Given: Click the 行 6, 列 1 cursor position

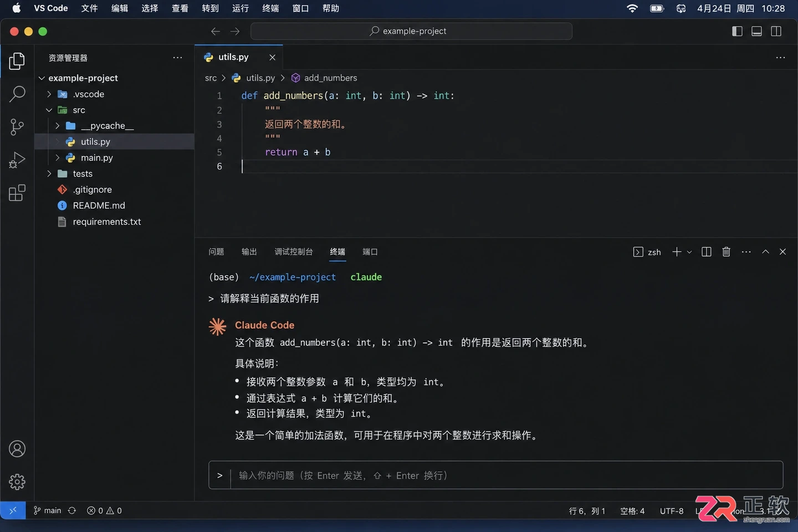Looking at the screenshot, I should click(587, 511).
